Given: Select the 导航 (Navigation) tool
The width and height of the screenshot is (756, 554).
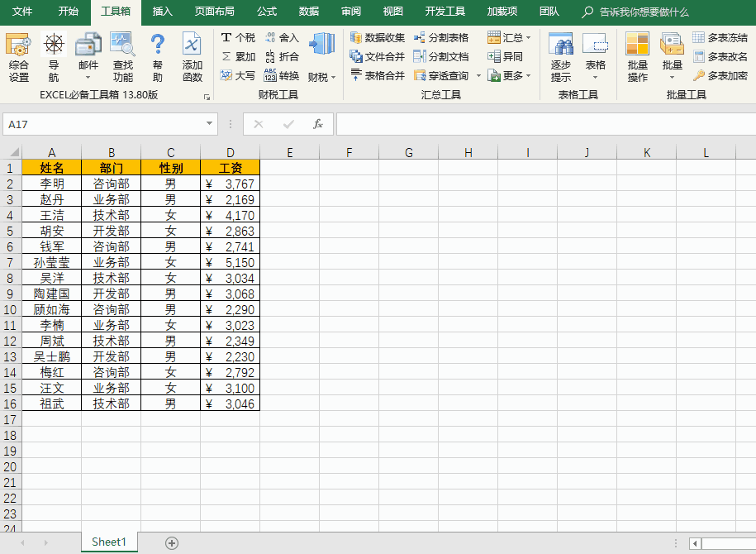Looking at the screenshot, I should [55, 56].
